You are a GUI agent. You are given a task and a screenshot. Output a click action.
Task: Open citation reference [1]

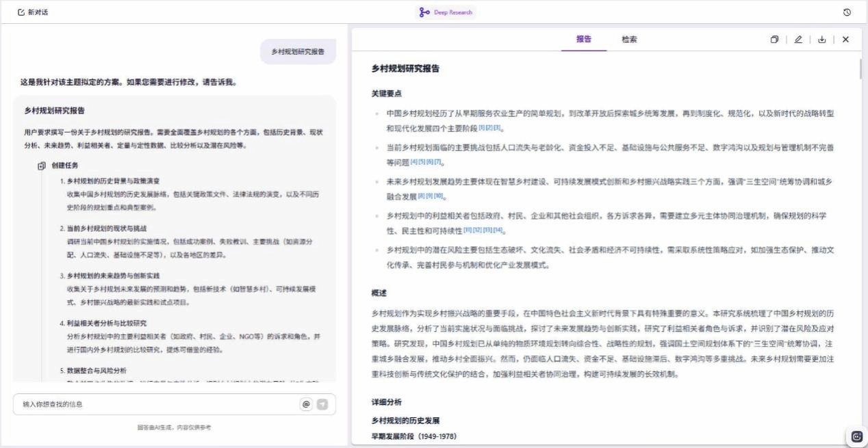482,128
